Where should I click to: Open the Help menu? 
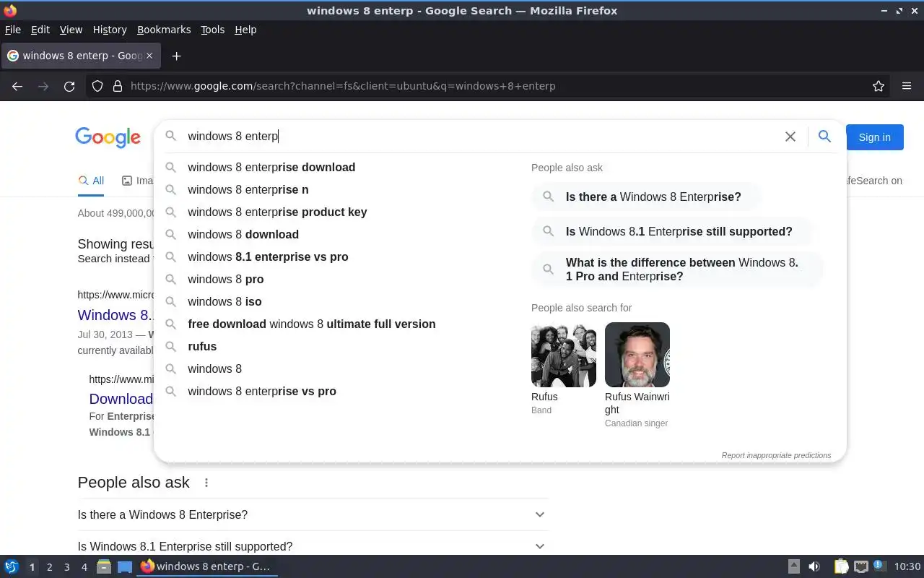tap(245, 30)
